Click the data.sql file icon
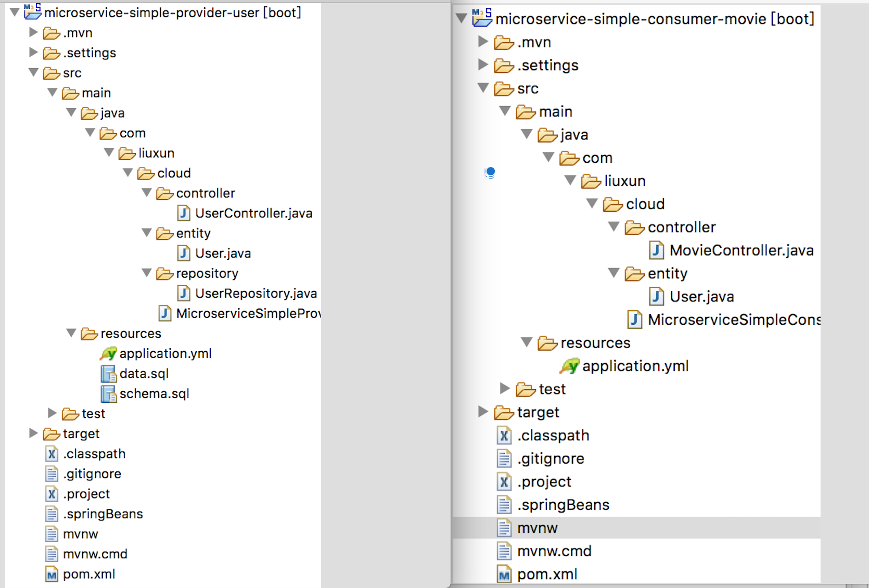 tap(108, 374)
